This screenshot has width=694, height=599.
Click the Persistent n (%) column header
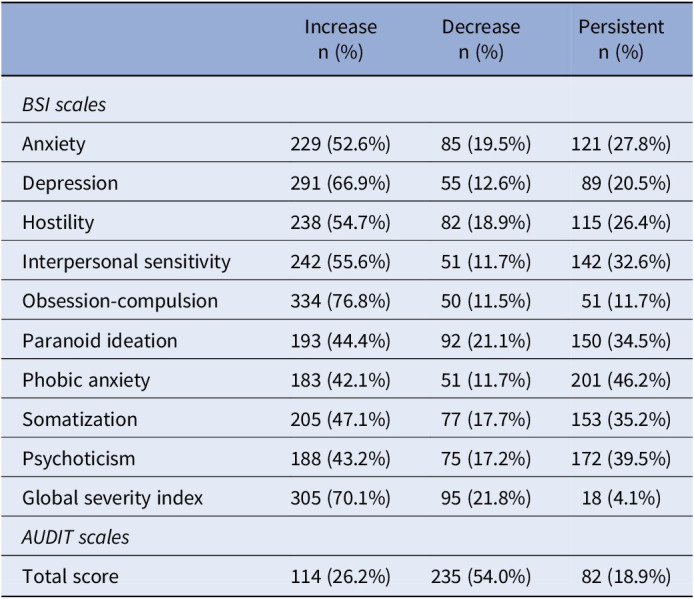[621, 39]
